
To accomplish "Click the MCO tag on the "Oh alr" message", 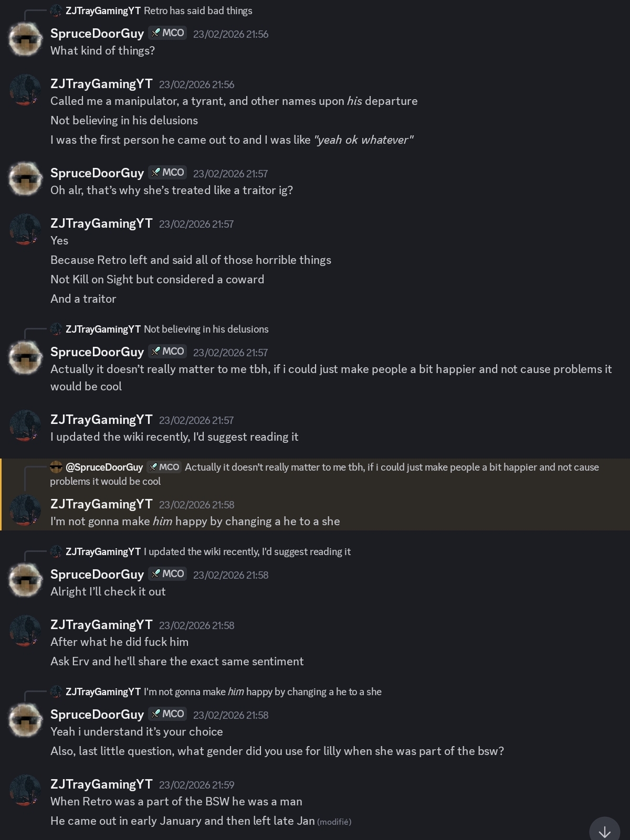I will (x=168, y=173).
